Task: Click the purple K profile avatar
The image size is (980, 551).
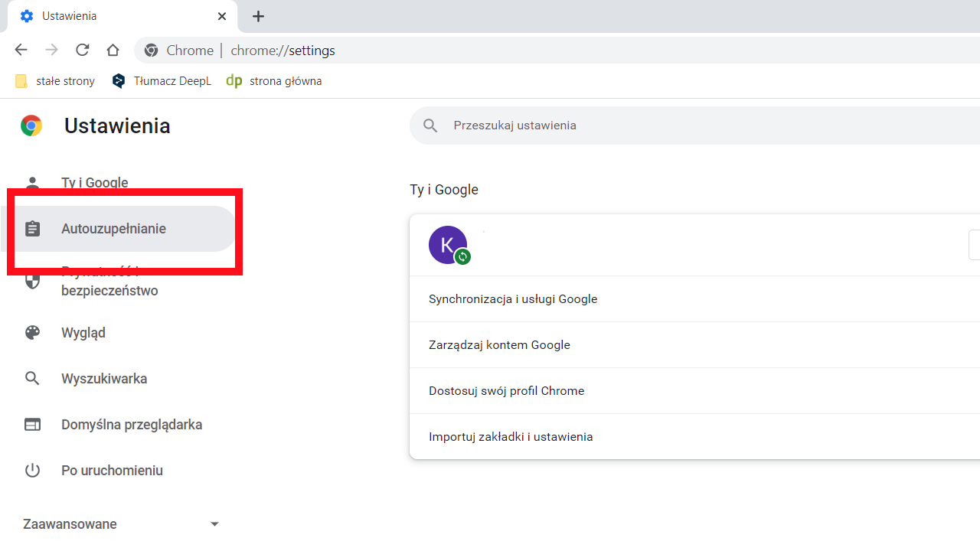Action: tap(448, 243)
